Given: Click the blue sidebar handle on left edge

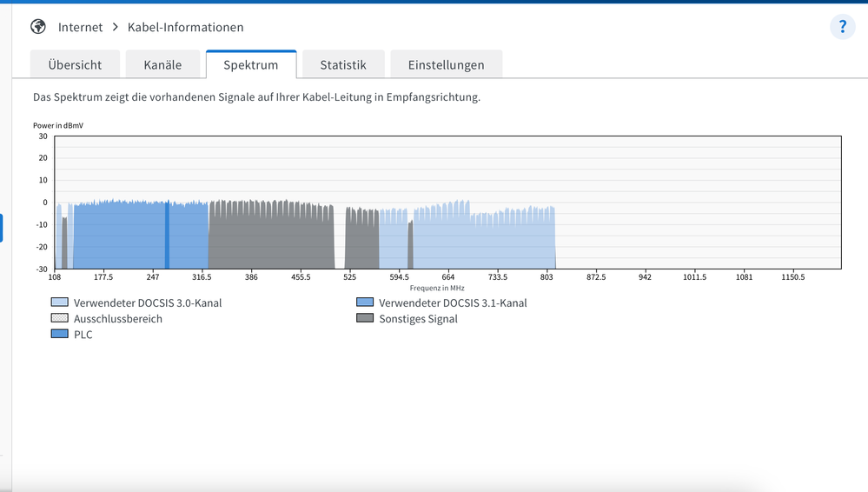Looking at the screenshot, I should (x=2, y=228).
